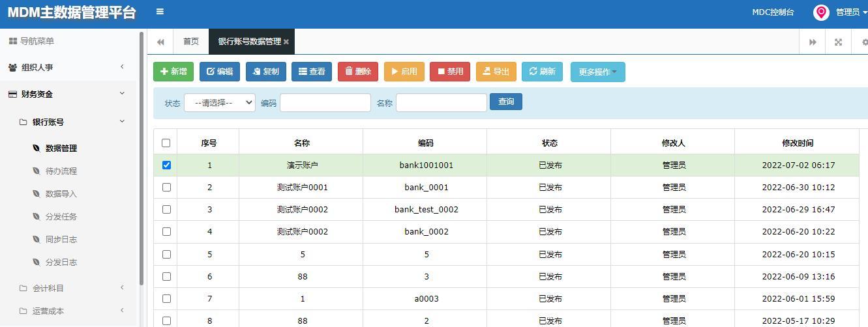
Task: Click the 导出 export button
Action: (496, 72)
